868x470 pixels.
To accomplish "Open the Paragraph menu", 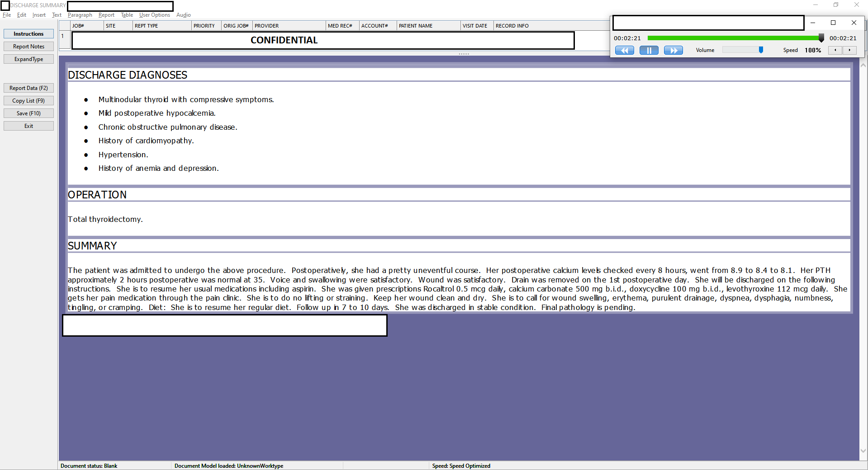I will click(x=80, y=15).
